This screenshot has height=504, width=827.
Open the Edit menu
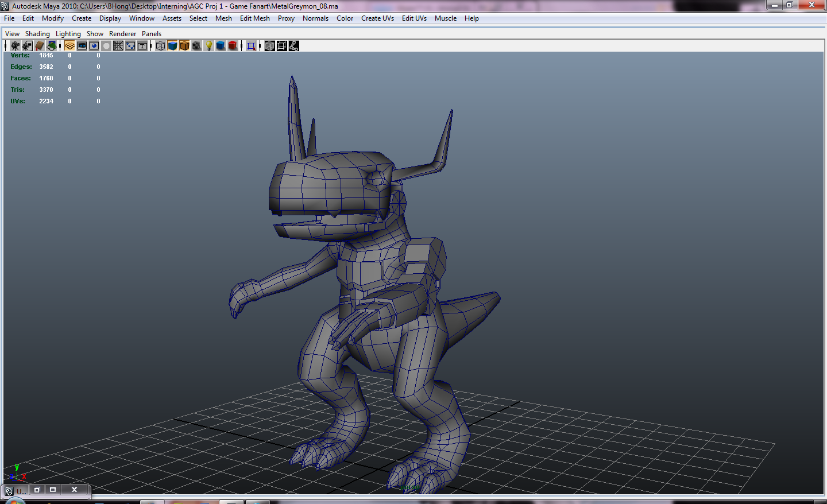tap(28, 18)
